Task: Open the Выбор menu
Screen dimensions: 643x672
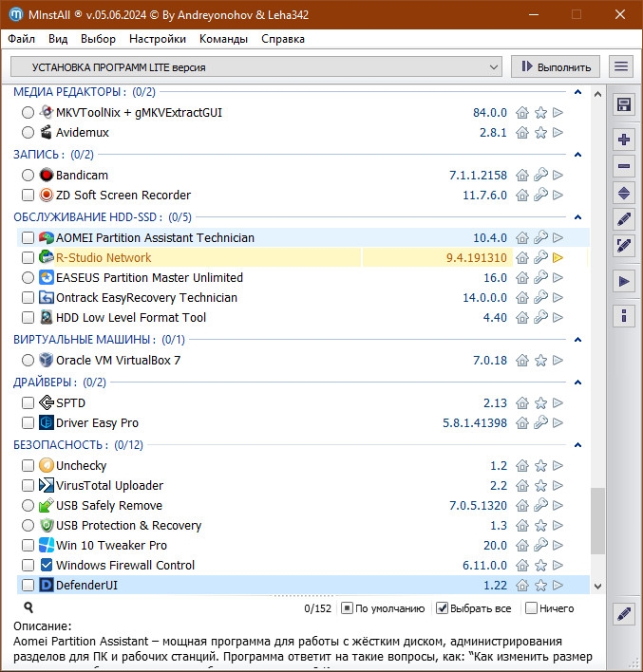Action: [x=98, y=39]
